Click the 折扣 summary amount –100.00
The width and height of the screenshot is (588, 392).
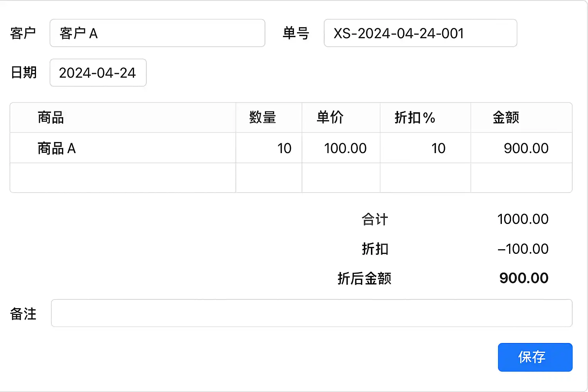click(x=523, y=249)
